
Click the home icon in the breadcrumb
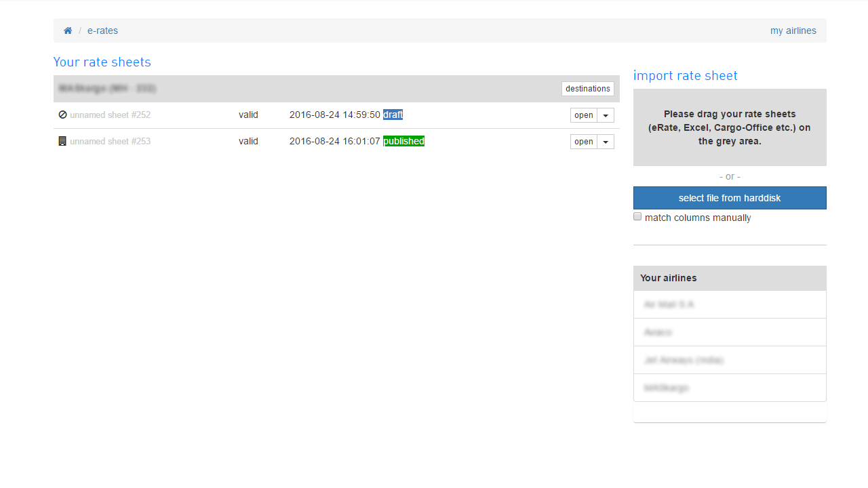coord(68,30)
